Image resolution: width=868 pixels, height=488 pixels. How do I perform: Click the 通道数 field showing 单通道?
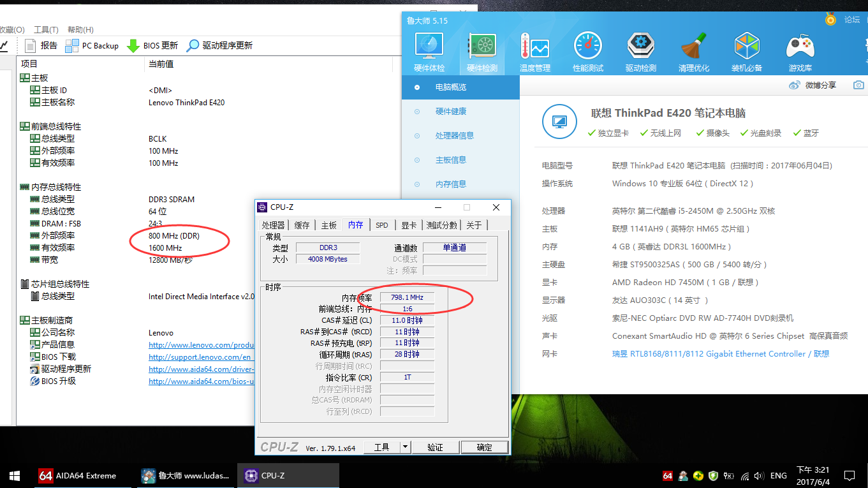pyautogui.click(x=454, y=248)
